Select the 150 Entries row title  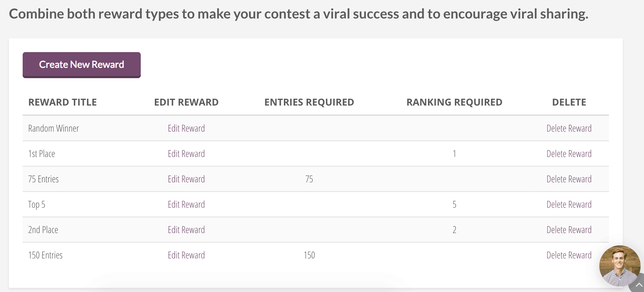[45, 255]
